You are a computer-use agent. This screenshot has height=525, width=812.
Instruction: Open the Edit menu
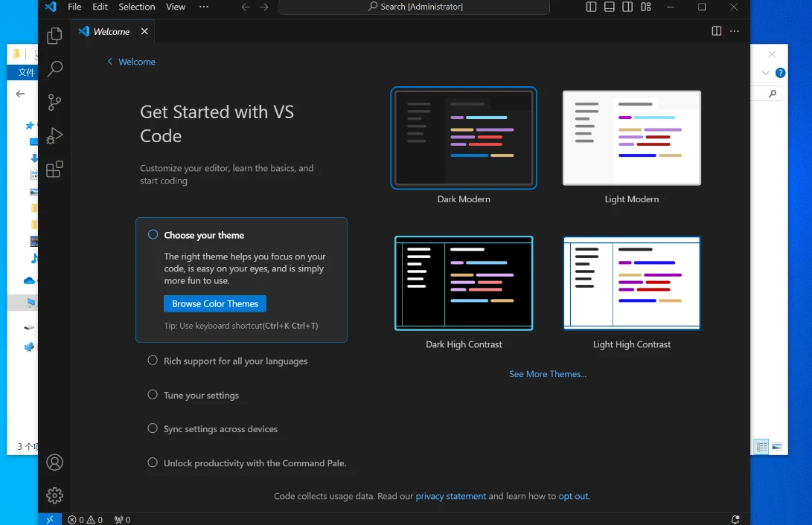[x=100, y=7]
